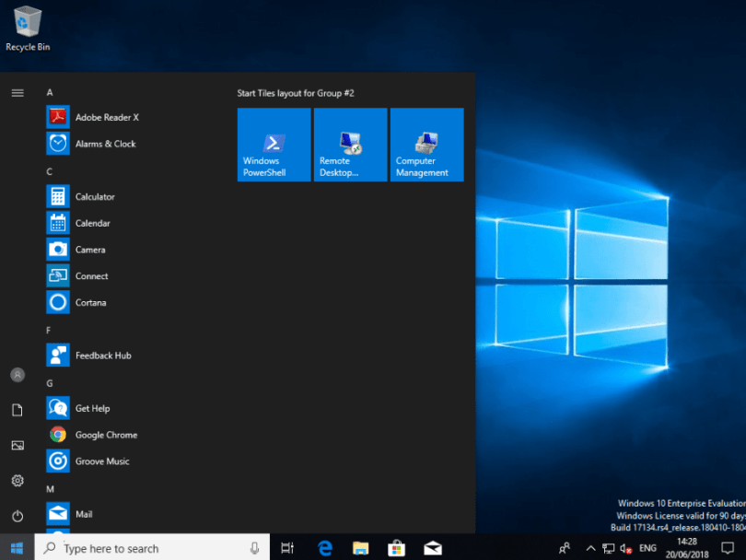Open the Remote Desktop tile

click(x=351, y=145)
